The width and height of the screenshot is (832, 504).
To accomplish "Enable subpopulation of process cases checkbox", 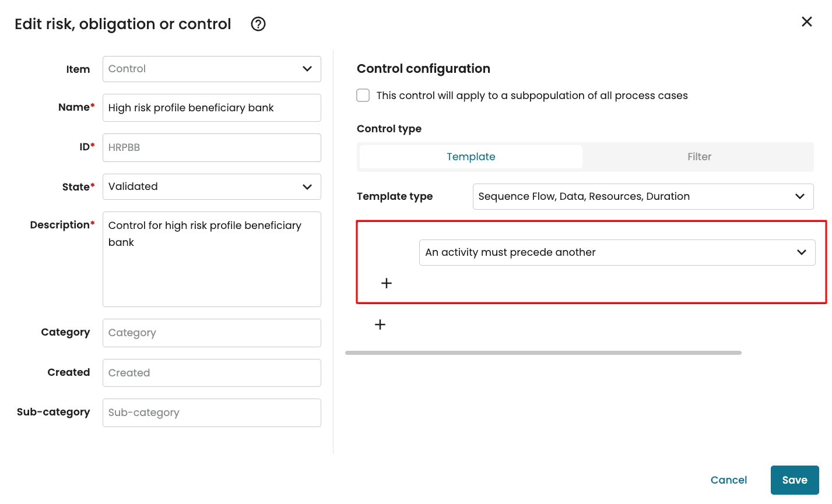I will pyautogui.click(x=363, y=96).
